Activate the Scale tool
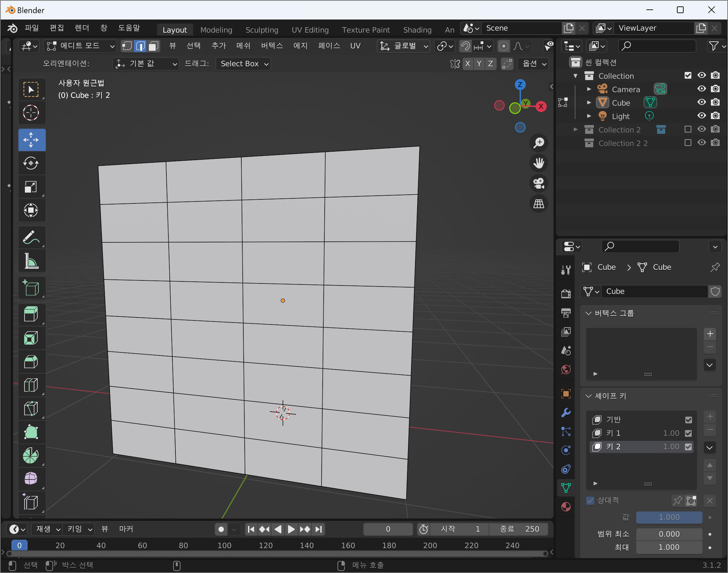This screenshot has height=573, width=728. pyautogui.click(x=31, y=187)
